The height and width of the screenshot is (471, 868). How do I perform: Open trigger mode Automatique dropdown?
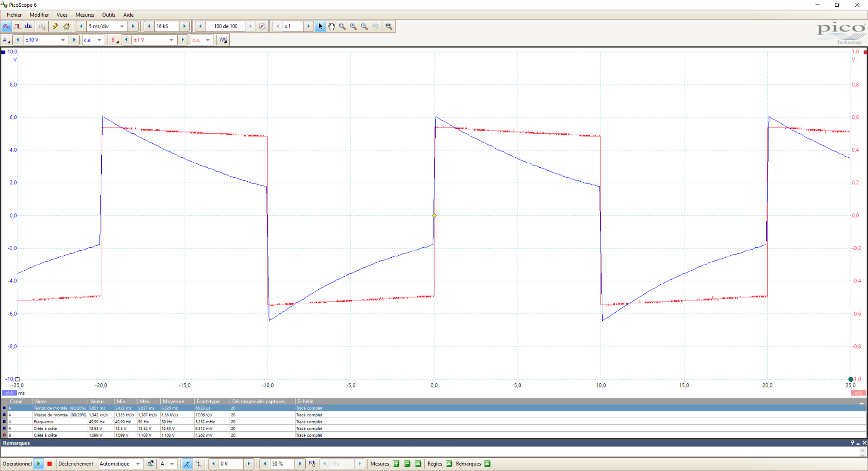point(120,464)
